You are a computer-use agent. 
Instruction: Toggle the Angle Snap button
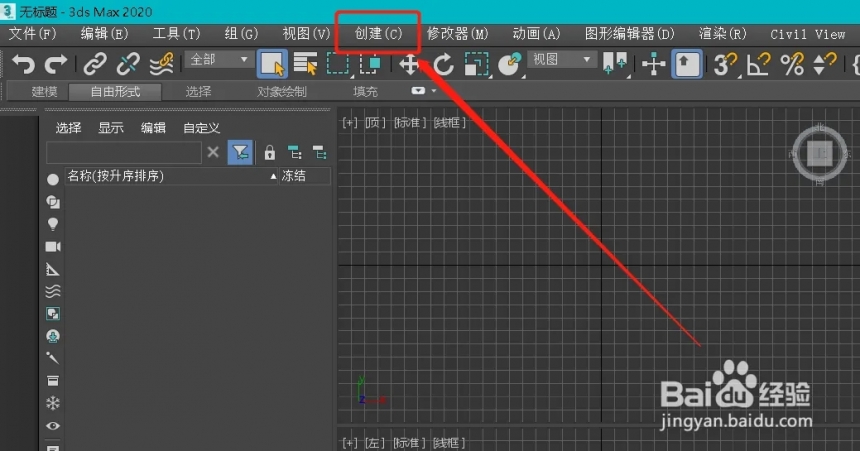(759, 64)
